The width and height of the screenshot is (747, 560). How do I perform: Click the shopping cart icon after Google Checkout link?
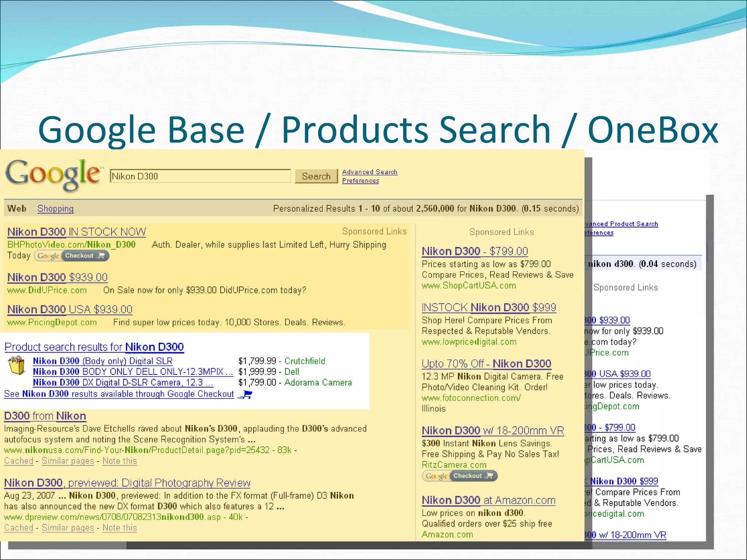[245, 394]
